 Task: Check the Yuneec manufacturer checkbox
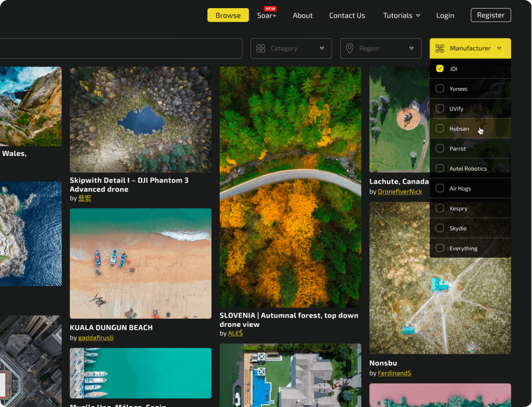(x=440, y=89)
